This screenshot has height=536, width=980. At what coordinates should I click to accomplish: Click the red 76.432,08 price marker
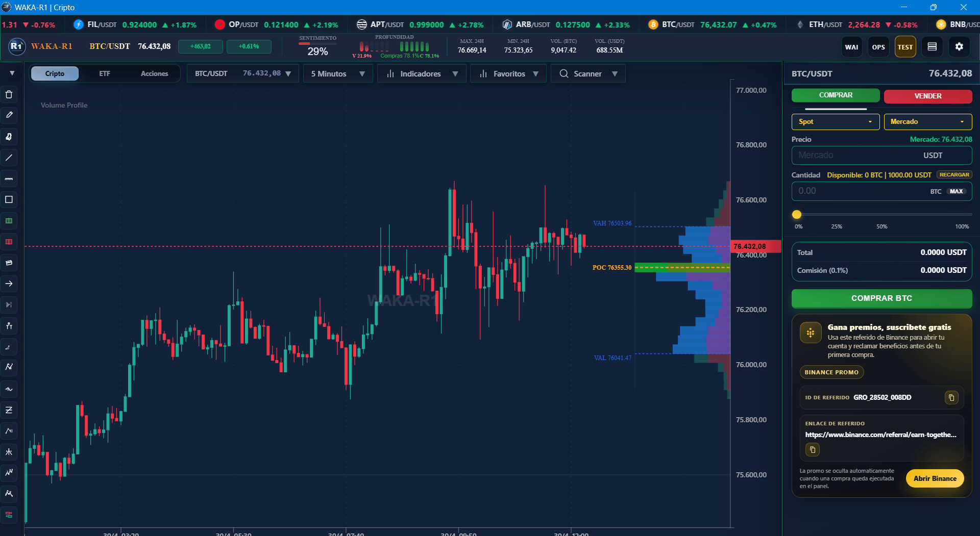pyautogui.click(x=756, y=246)
